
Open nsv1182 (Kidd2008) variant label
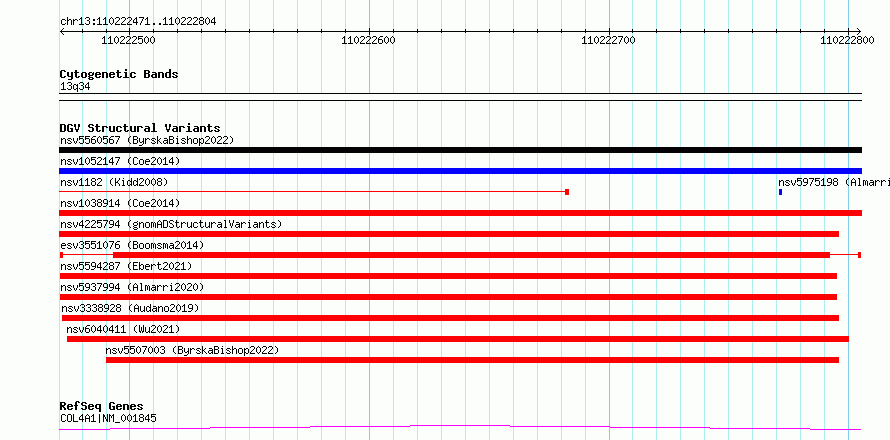[114, 182]
